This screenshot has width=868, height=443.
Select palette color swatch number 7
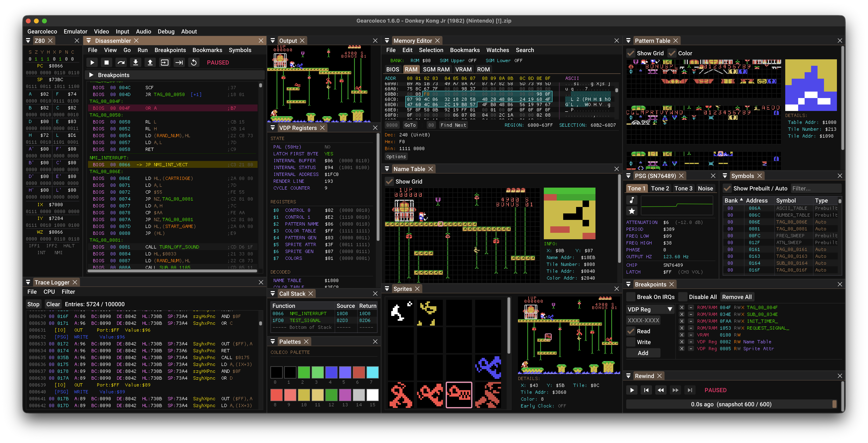pyautogui.click(x=372, y=372)
